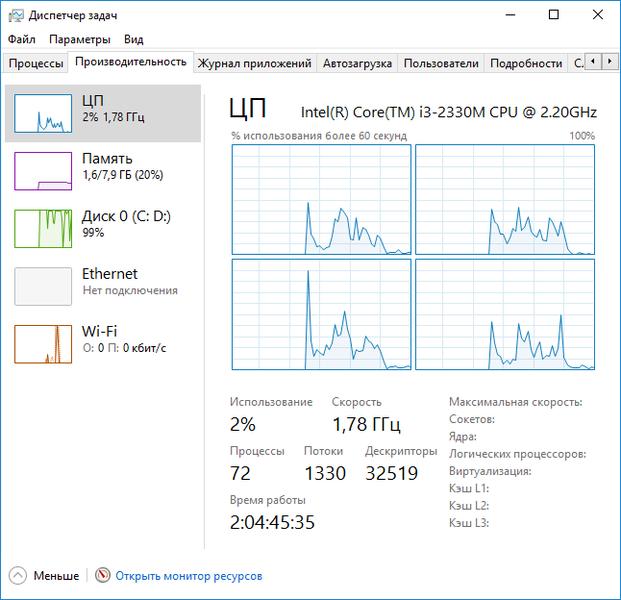Open the Пользователи tab
This screenshot has width=621, height=600.
point(441,63)
